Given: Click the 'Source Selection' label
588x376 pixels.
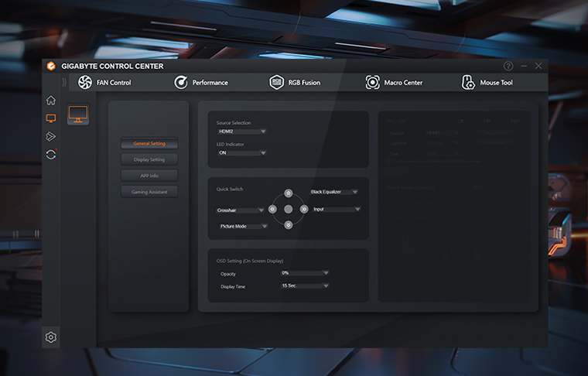Looking at the screenshot, I should point(233,122).
